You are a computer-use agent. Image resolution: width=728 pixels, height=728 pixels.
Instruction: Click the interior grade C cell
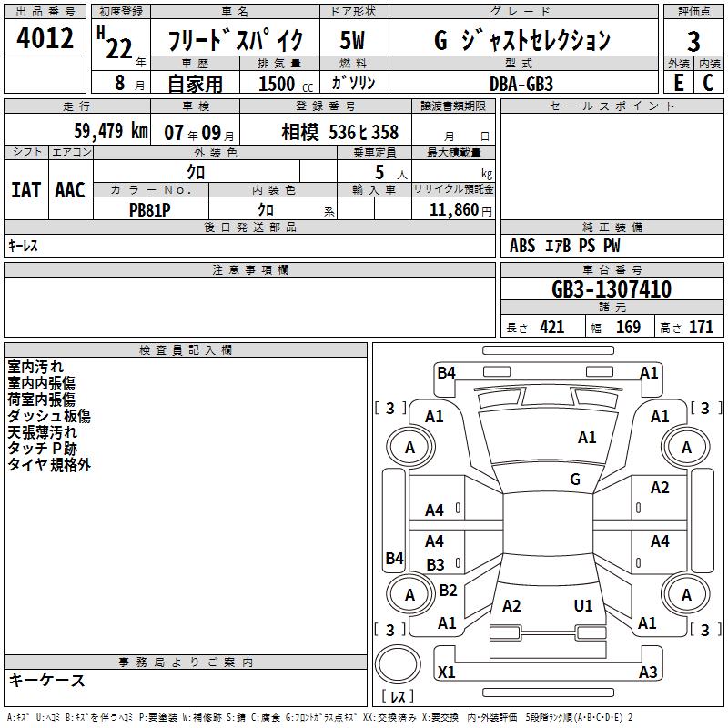coord(709,82)
